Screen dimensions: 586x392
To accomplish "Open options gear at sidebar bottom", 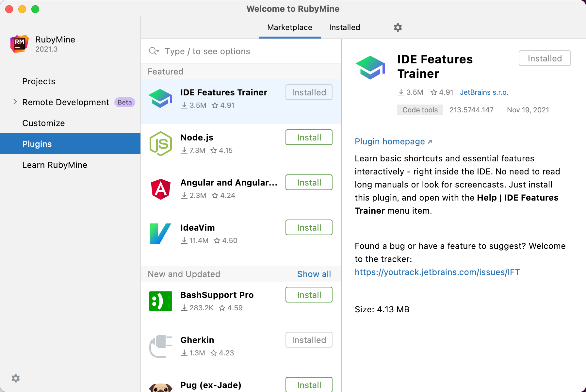I will (16, 378).
